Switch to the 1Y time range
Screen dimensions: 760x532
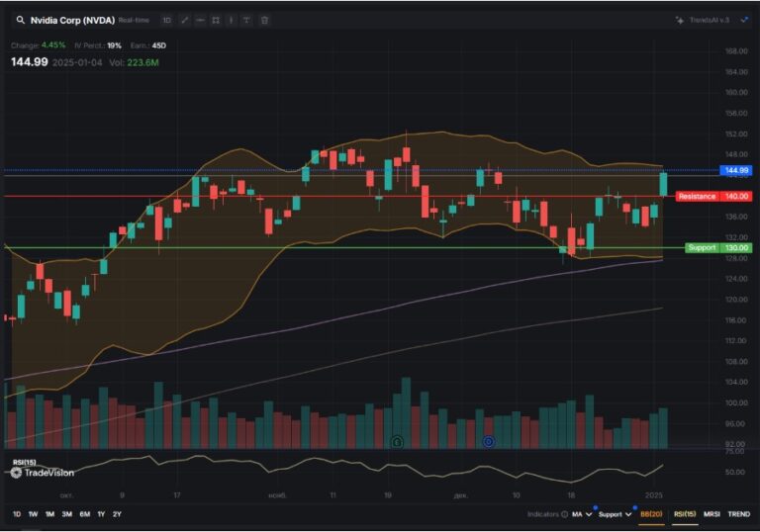(x=101, y=514)
